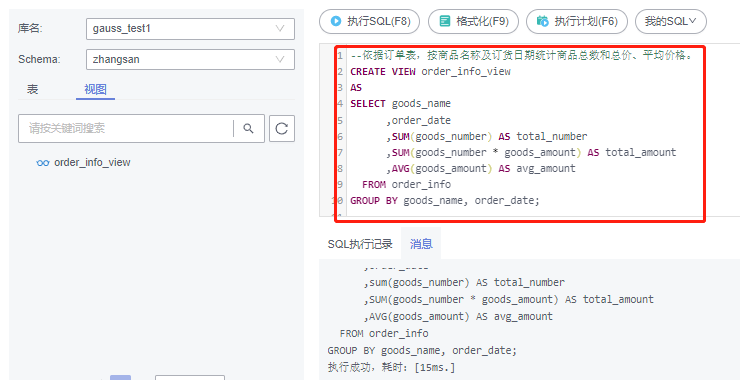Open the 库名 gauss_test1 dropdown
740x380 pixels.
pos(190,29)
